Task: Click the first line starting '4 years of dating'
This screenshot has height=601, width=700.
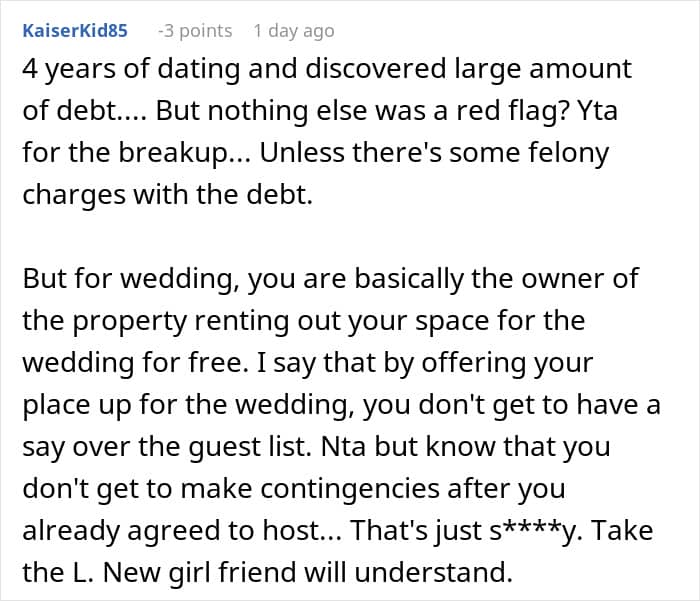Action: click(327, 69)
